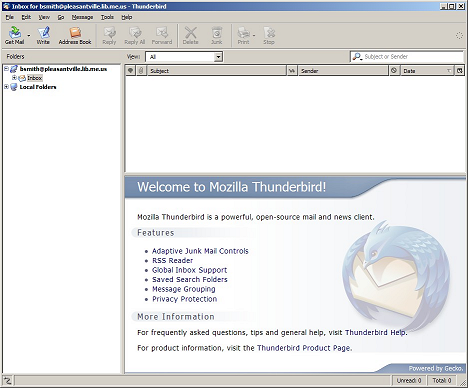Open the Address Book

[75, 35]
